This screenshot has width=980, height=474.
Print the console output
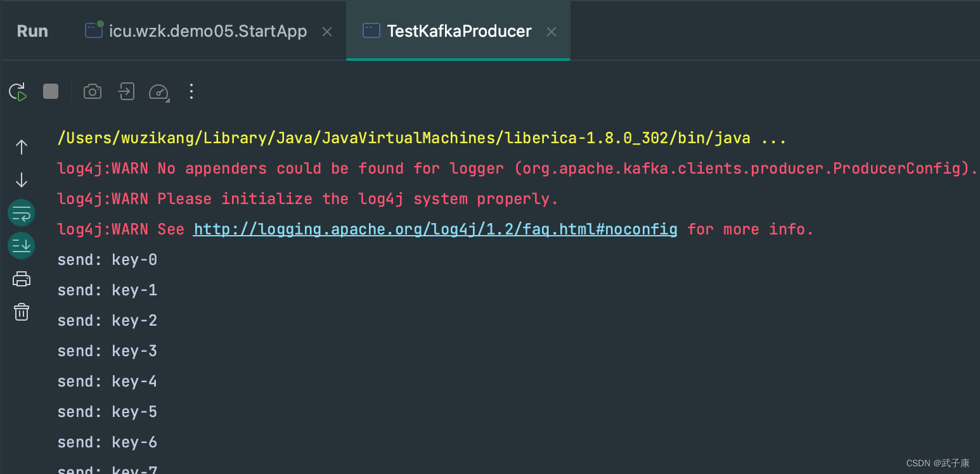(x=22, y=279)
